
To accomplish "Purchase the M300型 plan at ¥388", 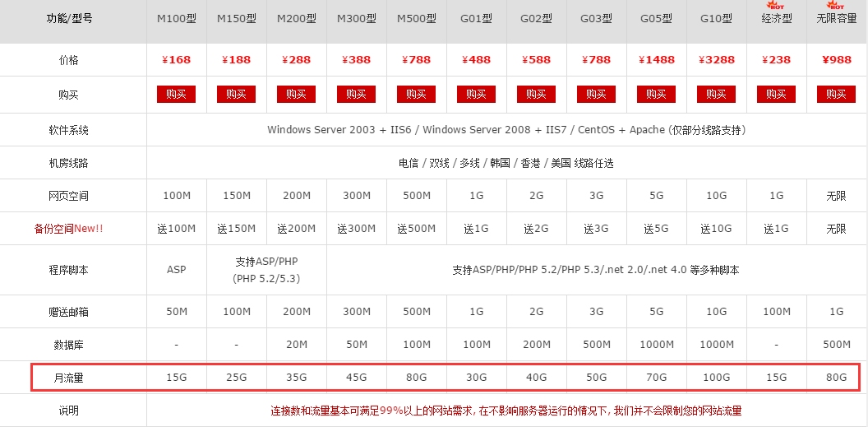I will coord(357,94).
